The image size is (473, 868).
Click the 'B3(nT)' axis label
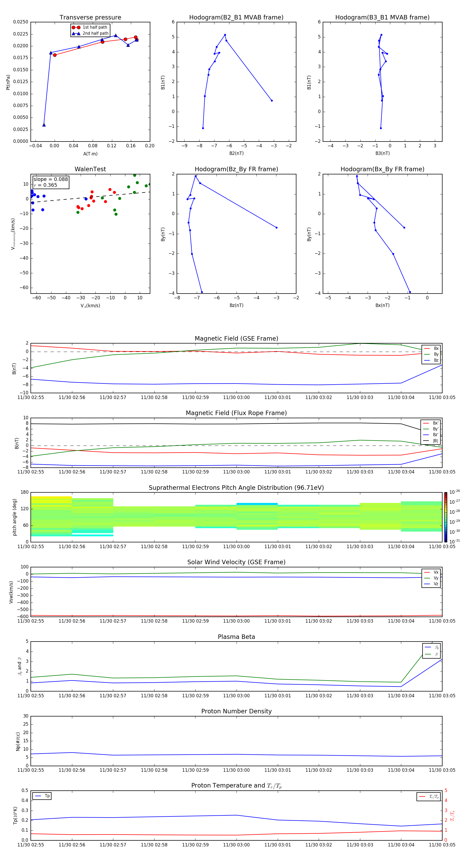click(x=382, y=153)
